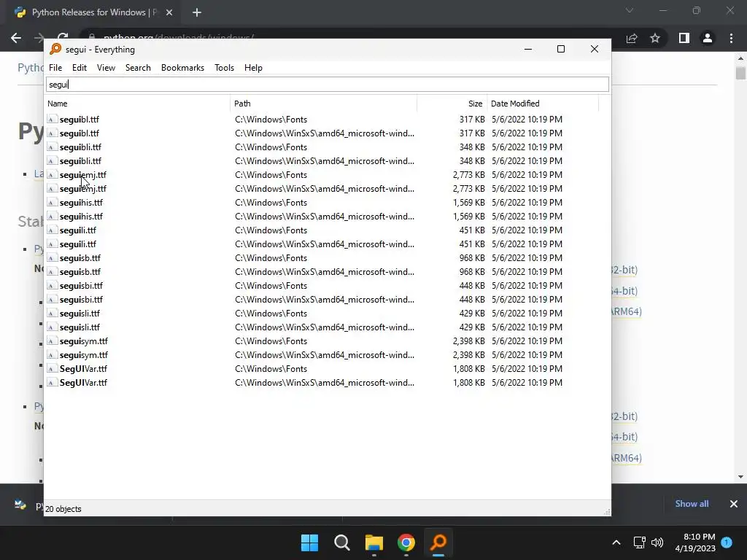Click the 20 objects status bar text
The image size is (747, 560).
[x=63, y=508]
